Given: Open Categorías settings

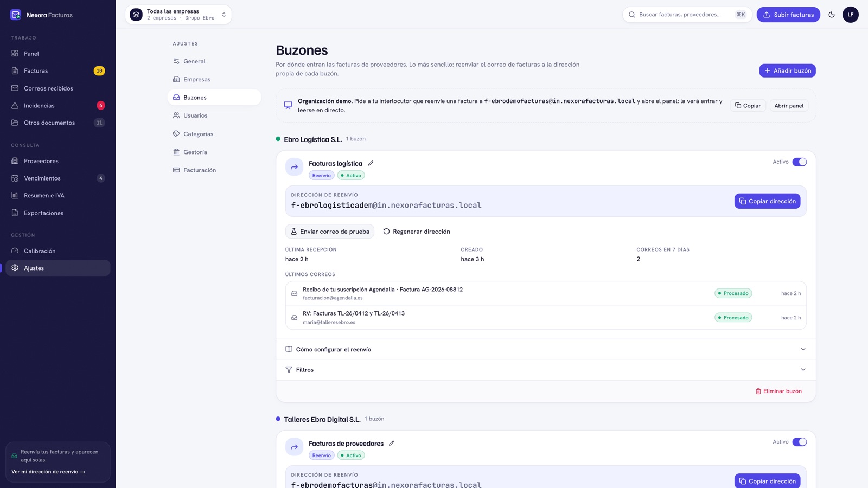Looking at the screenshot, I should tap(214, 134).
